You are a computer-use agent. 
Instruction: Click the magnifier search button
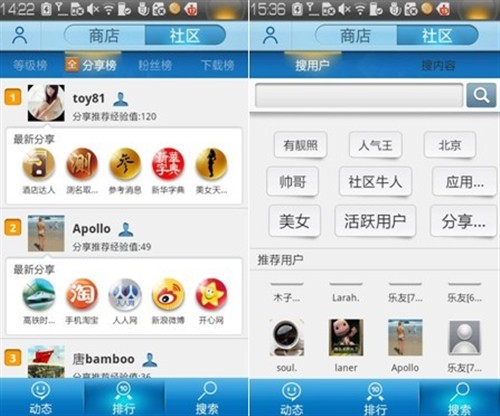tap(481, 96)
